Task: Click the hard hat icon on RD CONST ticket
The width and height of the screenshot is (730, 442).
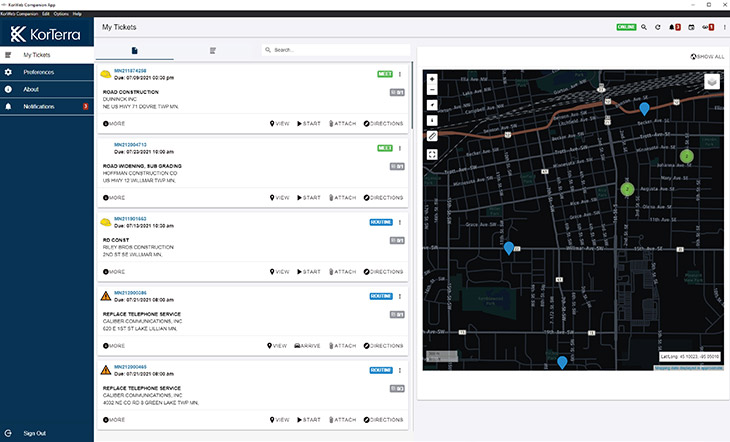Action: click(x=106, y=222)
